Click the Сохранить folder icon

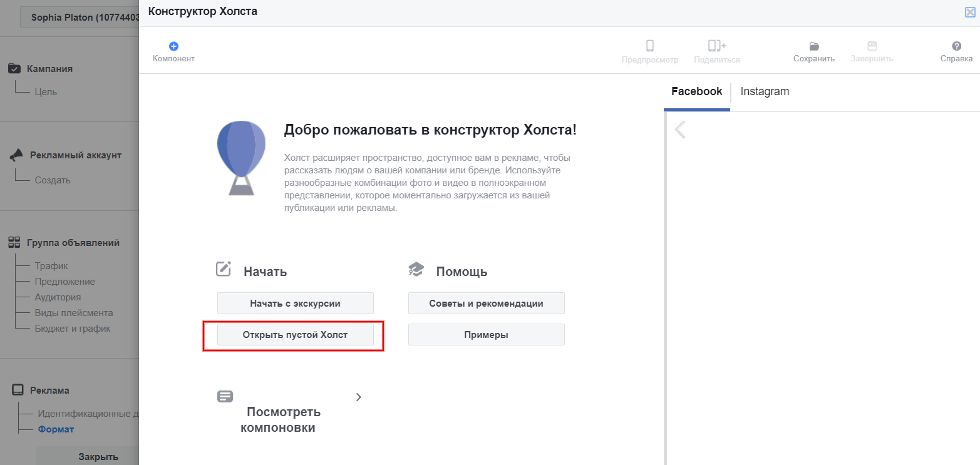(x=813, y=46)
